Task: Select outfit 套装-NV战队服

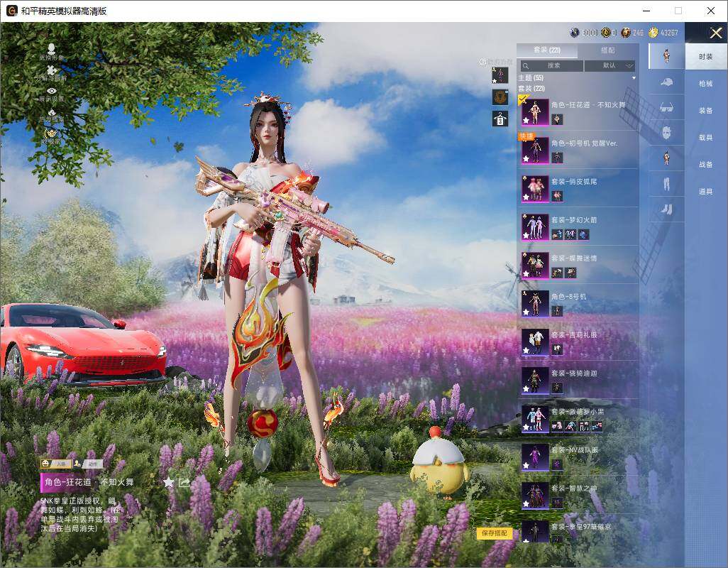Action: point(578,457)
